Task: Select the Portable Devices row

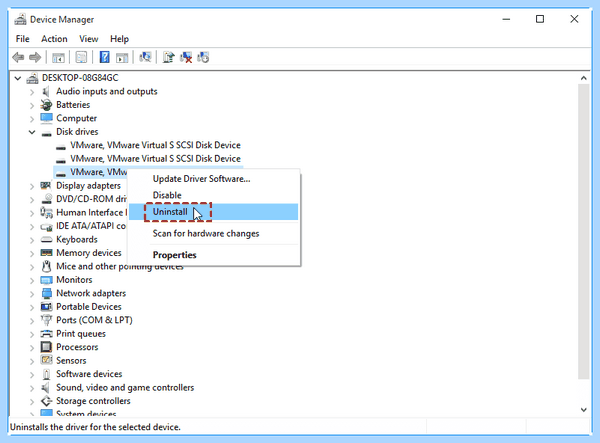Action: [x=89, y=307]
